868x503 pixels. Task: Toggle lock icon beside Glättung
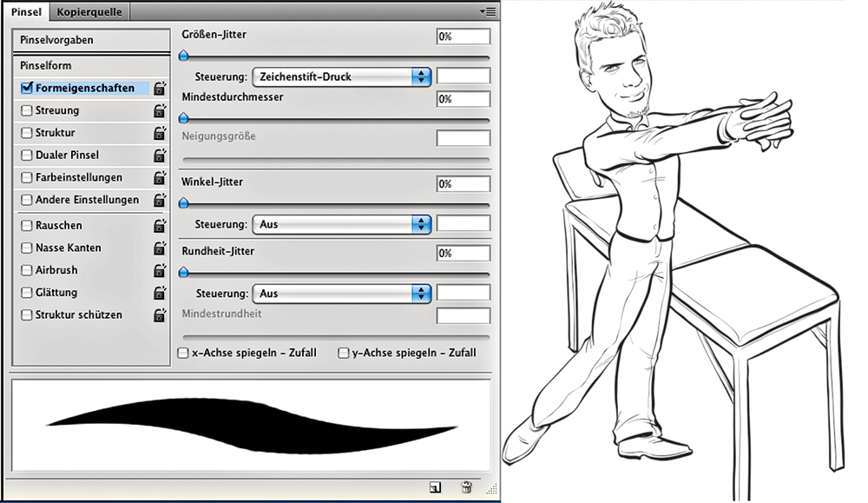160,293
